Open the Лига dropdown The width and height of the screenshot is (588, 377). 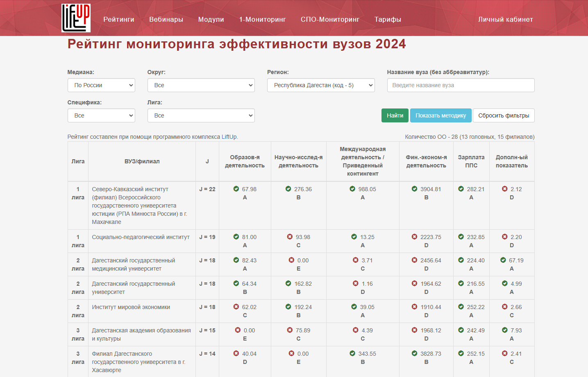[x=201, y=115]
